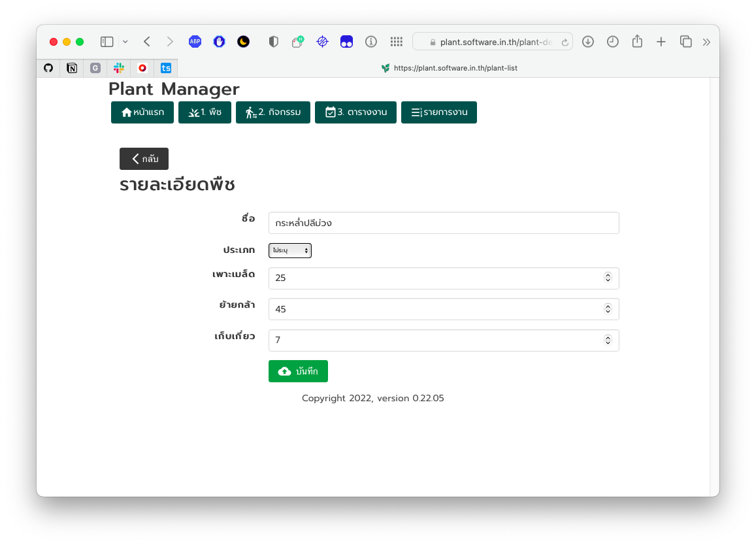Open the ประเภท type dropdown
Screen dimensions: 756x545
pos(289,250)
